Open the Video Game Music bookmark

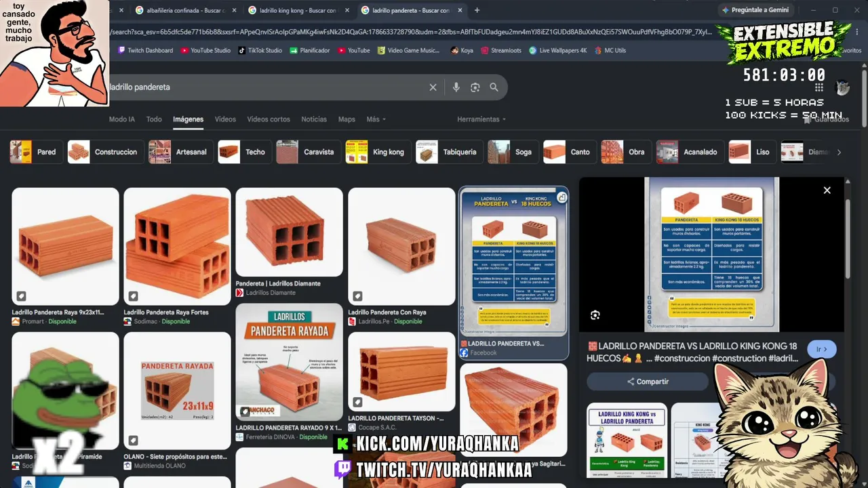[408, 50]
